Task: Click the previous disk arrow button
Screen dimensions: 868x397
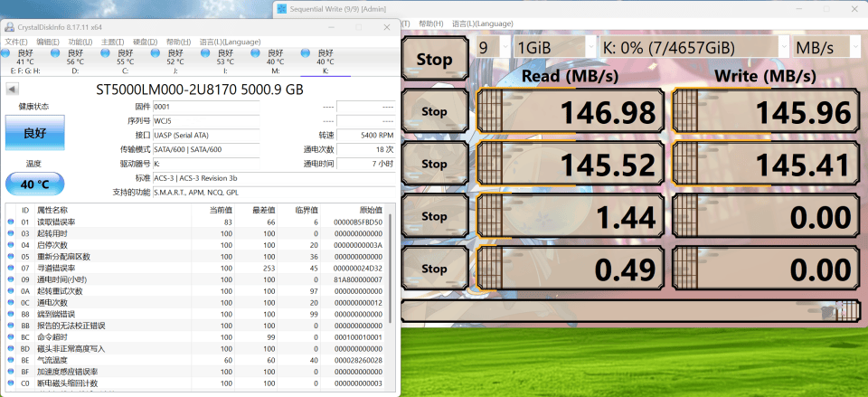Action: click(x=12, y=89)
